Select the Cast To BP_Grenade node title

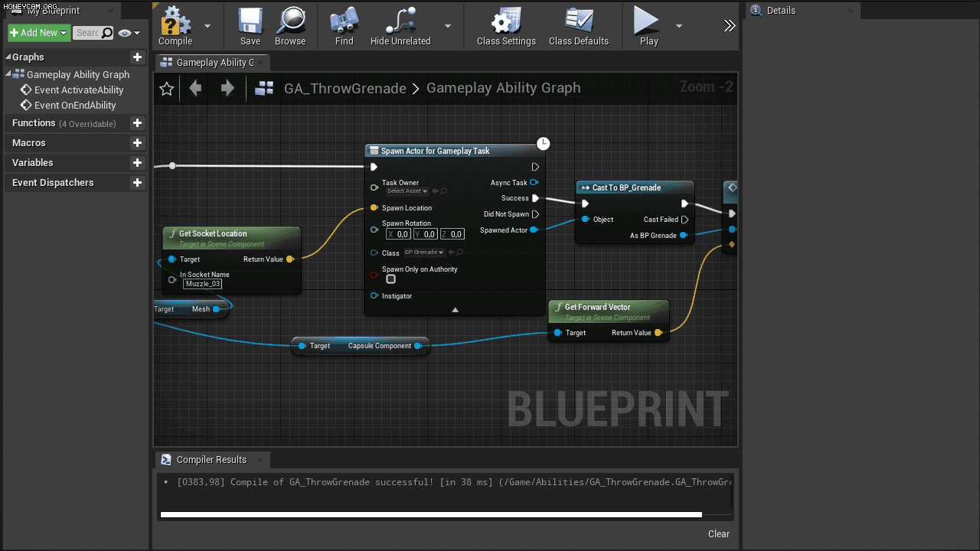[626, 187]
